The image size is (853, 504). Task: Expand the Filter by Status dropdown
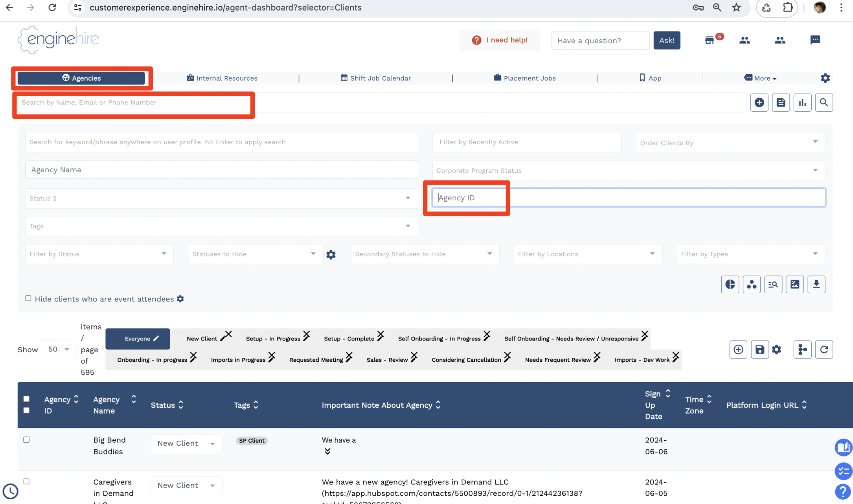point(99,254)
